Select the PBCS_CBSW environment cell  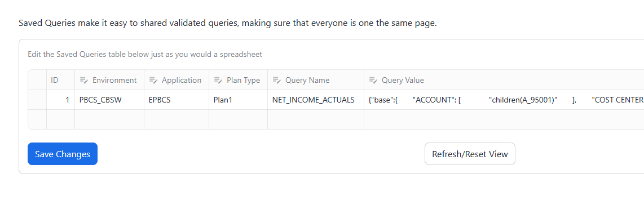click(109, 100)
